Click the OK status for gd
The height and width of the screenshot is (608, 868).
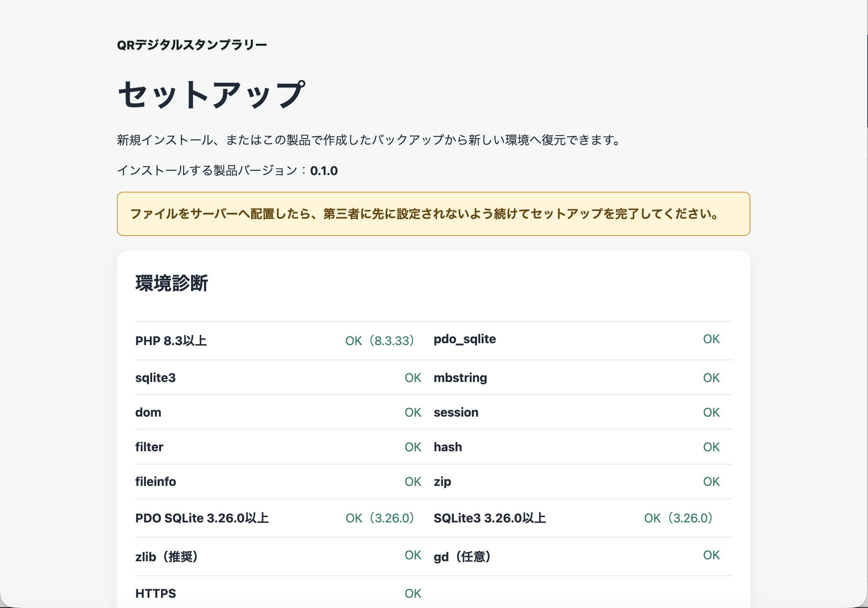tap(711, 555)
